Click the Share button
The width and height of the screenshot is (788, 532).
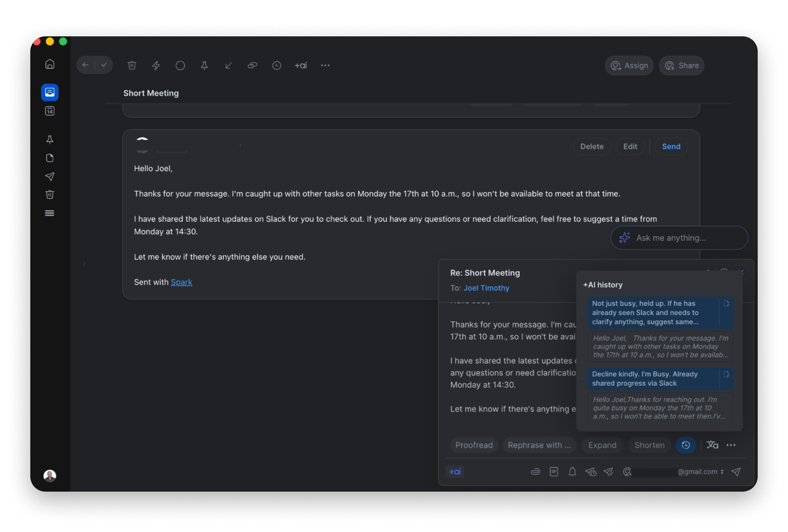tap(682, 66)
